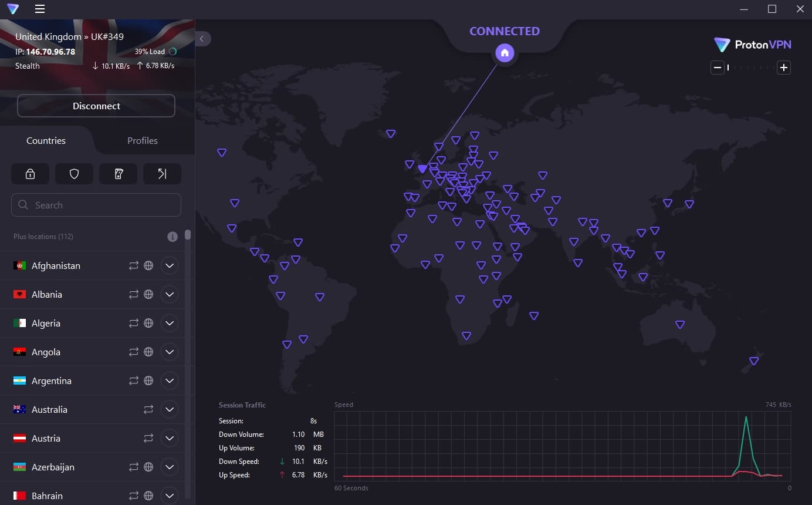Click Australia server marker on map
Image resolution: width=812 pixels, height=505 pixels.
click(680, 325)
